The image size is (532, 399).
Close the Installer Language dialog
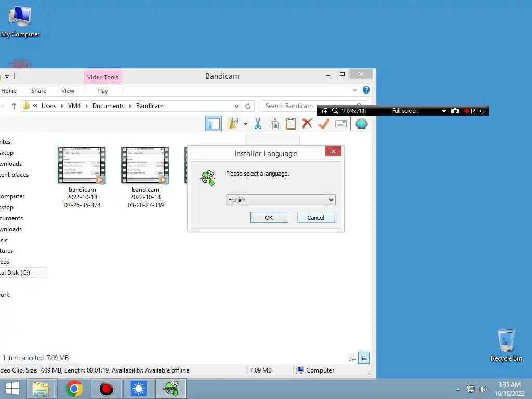coord(333,151)
